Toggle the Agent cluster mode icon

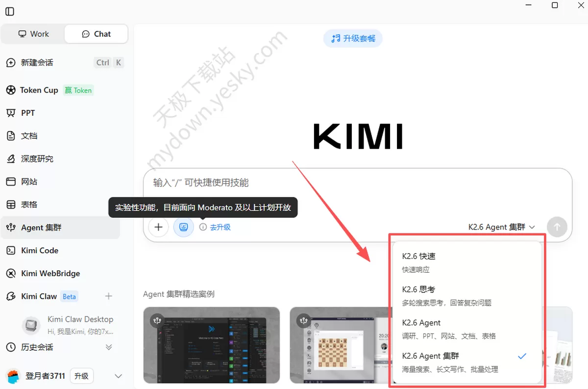[x=184, y=227]
